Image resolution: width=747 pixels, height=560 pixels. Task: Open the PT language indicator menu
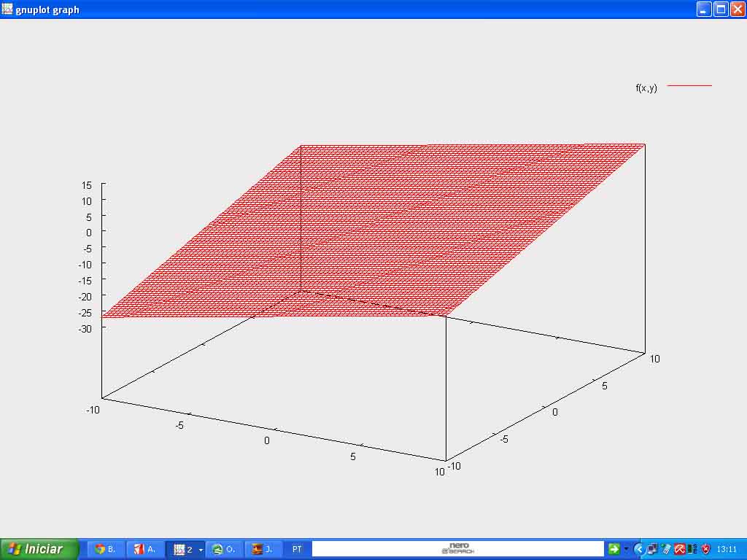tap(297, 548)
